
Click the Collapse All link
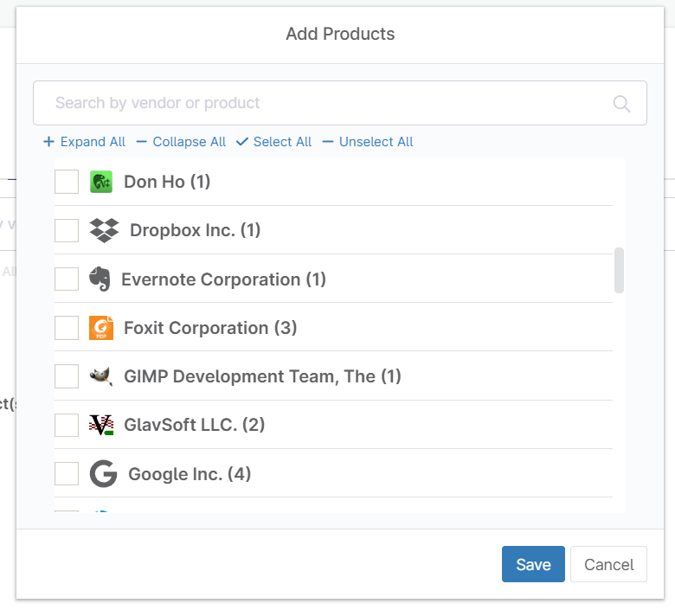click(189, 142)
